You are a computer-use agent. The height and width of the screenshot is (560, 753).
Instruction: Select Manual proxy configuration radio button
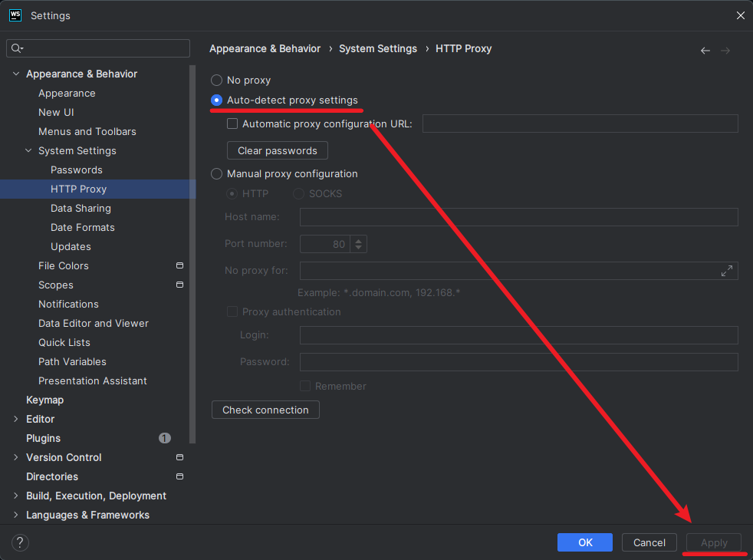[217, 174]
